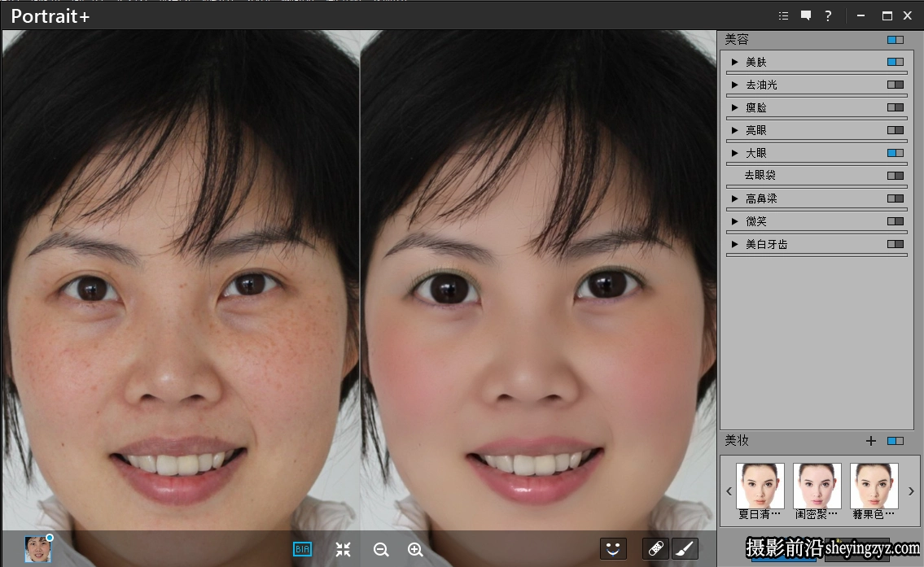Toggle the B|A before/after comparison view
Screen dimensions: 924x567
(302, 549)
